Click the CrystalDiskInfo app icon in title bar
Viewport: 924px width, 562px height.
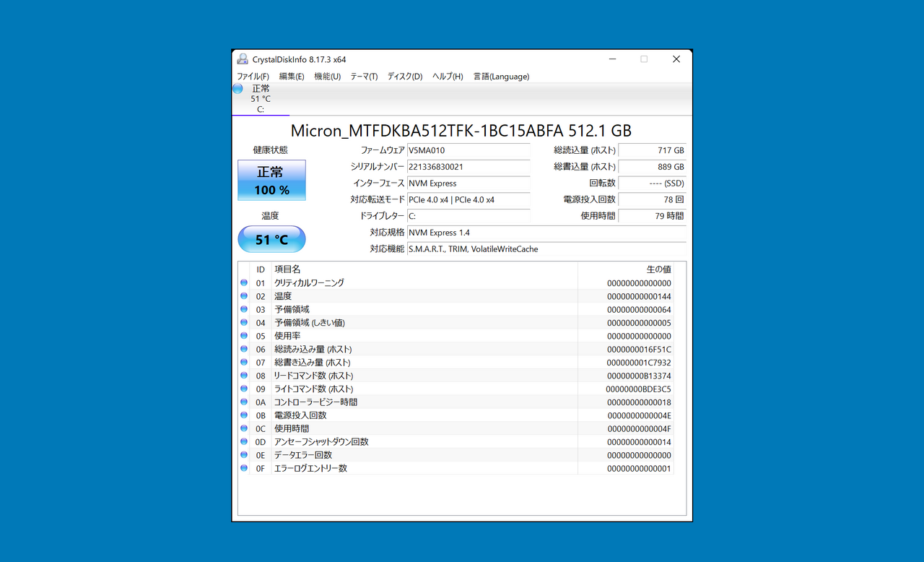coord(243,59)
